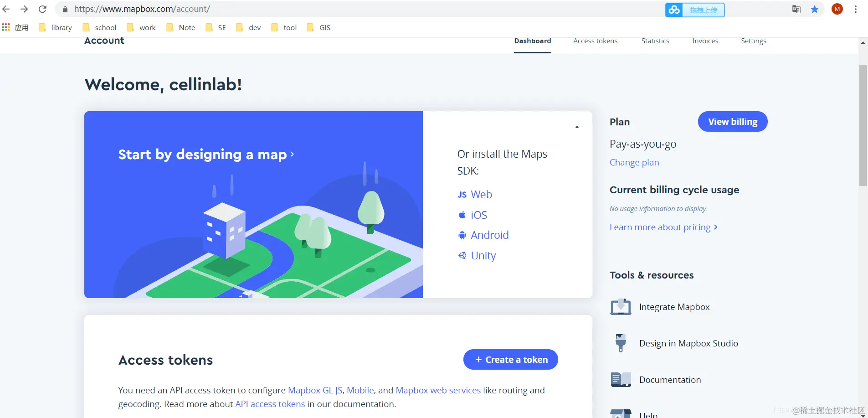Click the Integrate Mapbox download icon
Image resolution: width=868 pixels, height=418 pixels.
click(621, 307)
